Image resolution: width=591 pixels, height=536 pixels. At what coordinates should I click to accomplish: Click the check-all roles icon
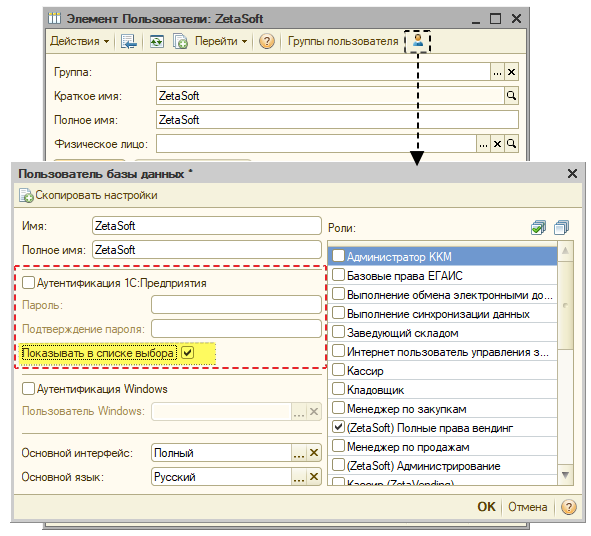(x=538, y=227)
